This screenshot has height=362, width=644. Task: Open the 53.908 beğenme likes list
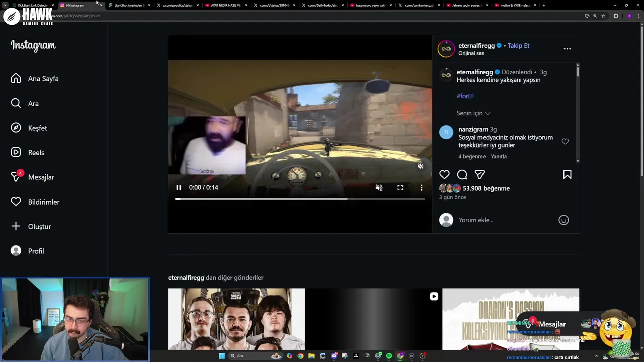(486, 188)
